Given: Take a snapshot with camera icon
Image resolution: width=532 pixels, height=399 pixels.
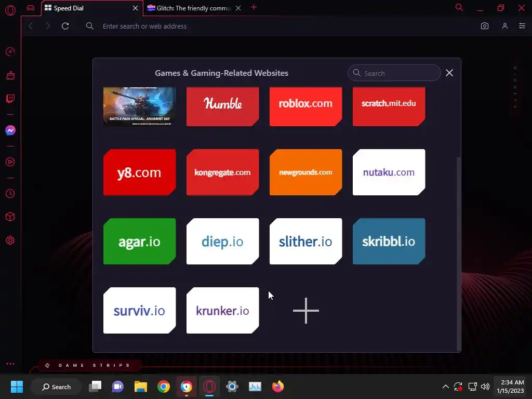Looking at the screenshot, I should [x=485, y=26].
